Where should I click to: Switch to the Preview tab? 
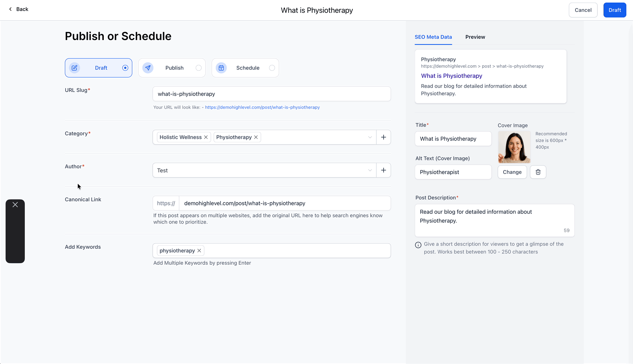pos(475,37)
